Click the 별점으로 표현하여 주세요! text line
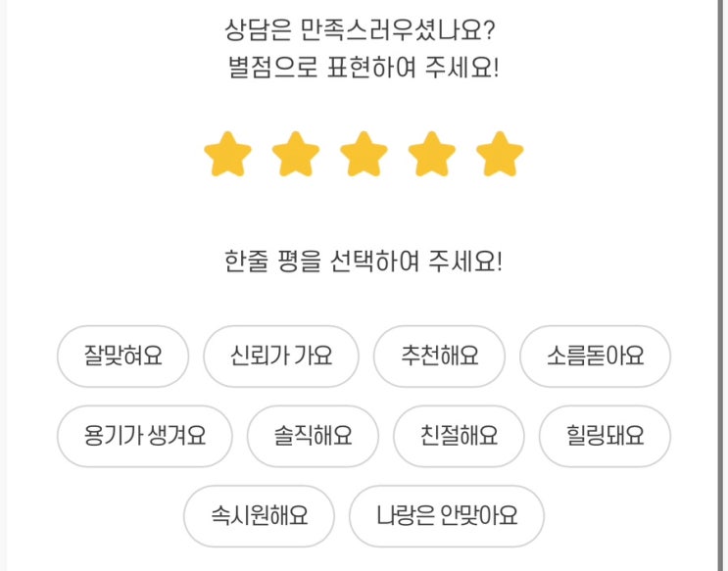 pos(363,70)
